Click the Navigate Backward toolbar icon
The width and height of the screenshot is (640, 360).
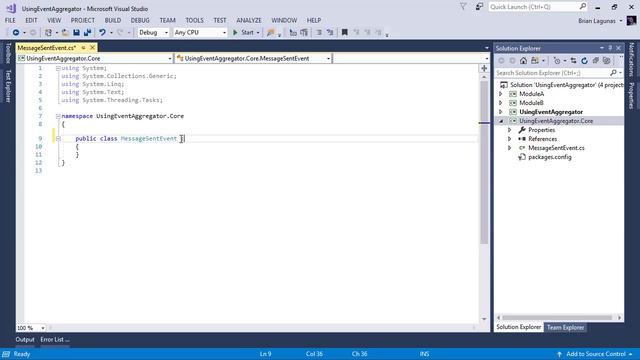16,32
